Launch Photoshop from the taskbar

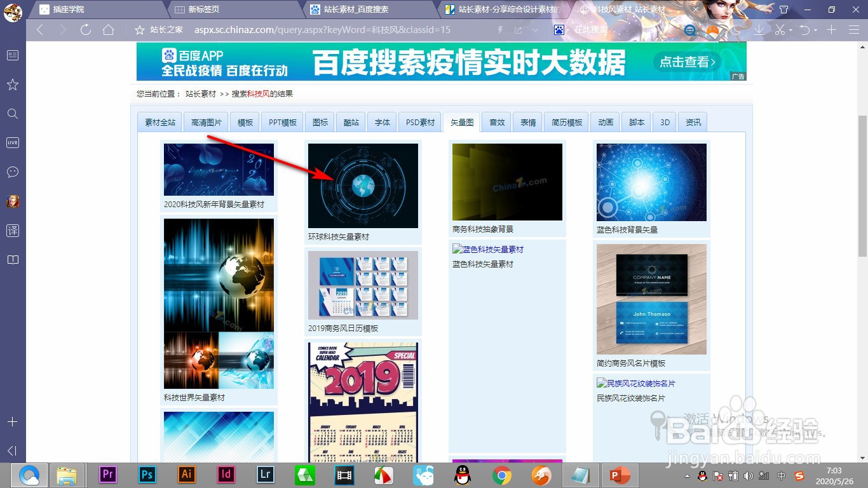147,474
